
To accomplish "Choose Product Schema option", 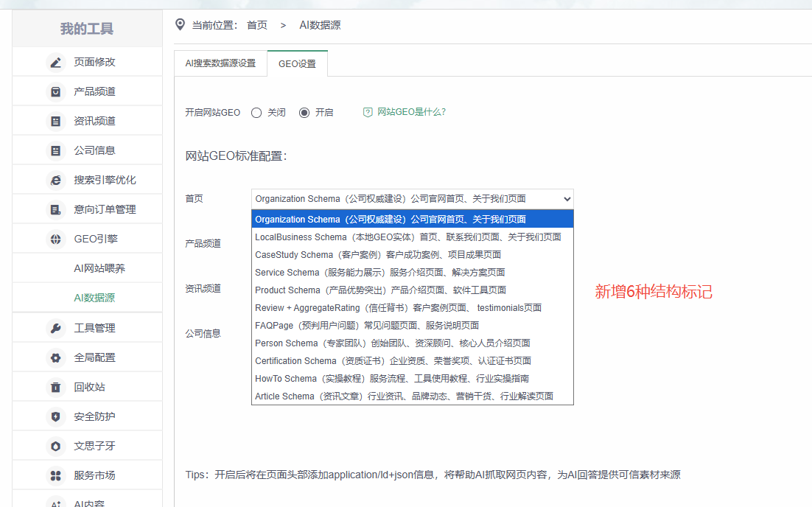I will pos(412,290).
